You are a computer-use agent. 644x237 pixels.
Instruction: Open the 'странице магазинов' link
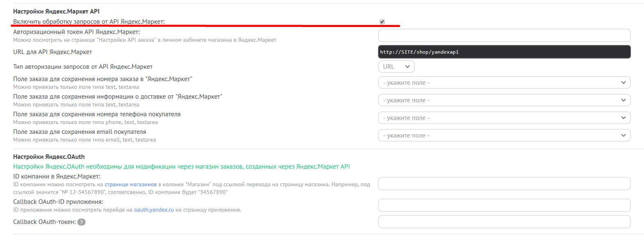pyautogui.click(x=131, y=185)
